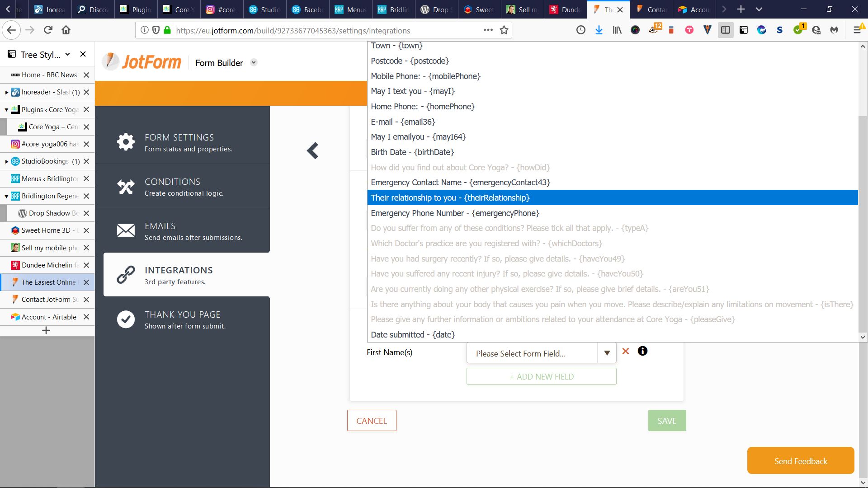This screenshot has width=868, height=488.
Task: Show info for First Name(s) field
Action: click(x=642, y=351)
